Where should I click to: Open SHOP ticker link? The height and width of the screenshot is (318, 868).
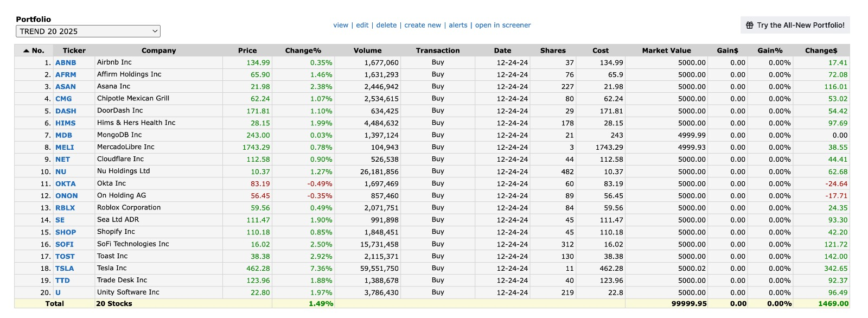click(x=66, y=232)
